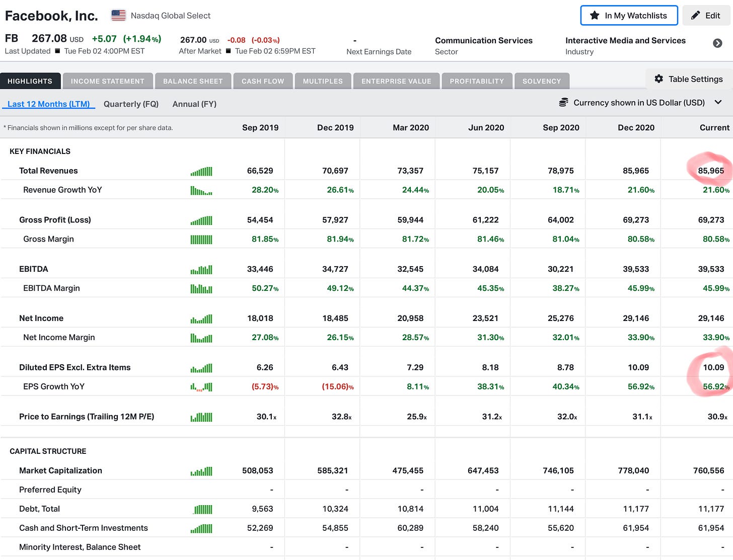Click the Dec 2020 column header
This screenshot has height=560, width=733.
[x=636, y=128]
